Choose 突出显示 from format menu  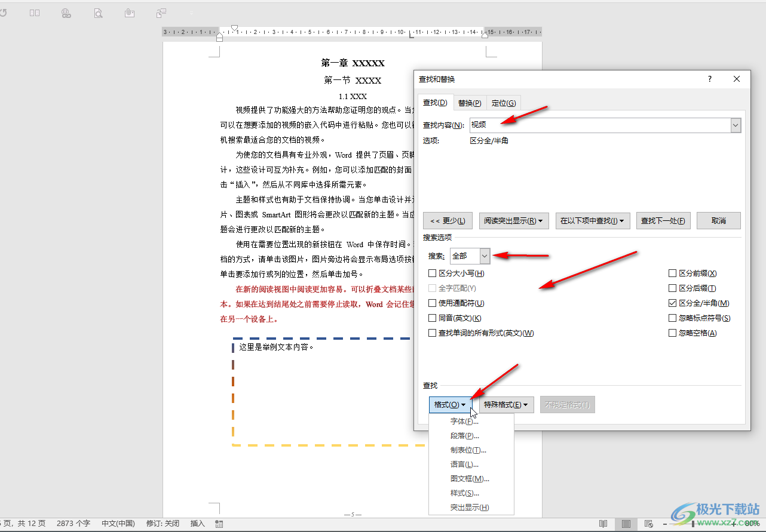(471, 508)
